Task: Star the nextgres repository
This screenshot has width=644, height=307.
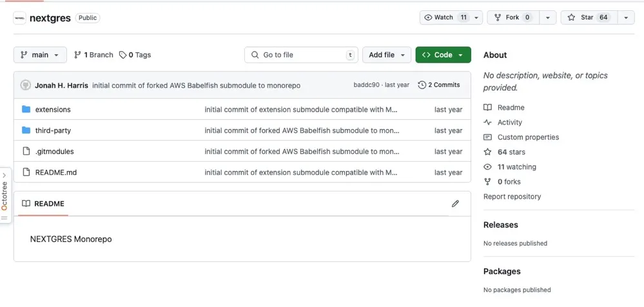Action: (587, 17)
